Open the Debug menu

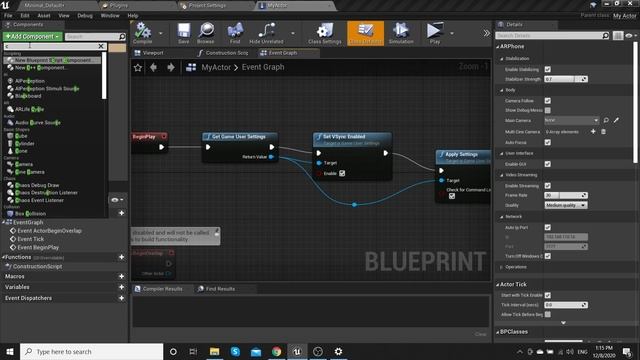[x=85, y=16]
